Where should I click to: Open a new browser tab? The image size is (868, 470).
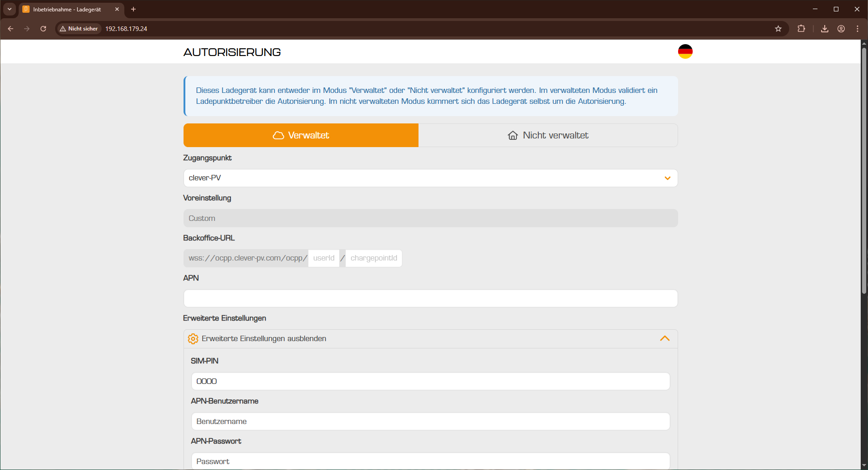tap(133, 9)
